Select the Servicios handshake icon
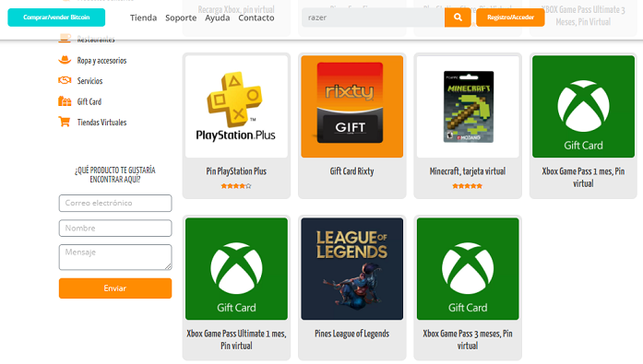Screen dimensions: 643x364 [65, 80]
